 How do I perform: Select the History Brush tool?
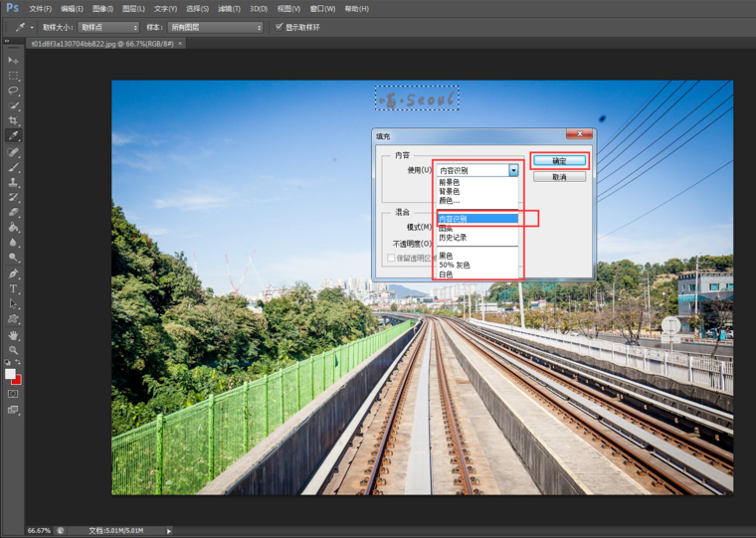click(x=13, y=197)
